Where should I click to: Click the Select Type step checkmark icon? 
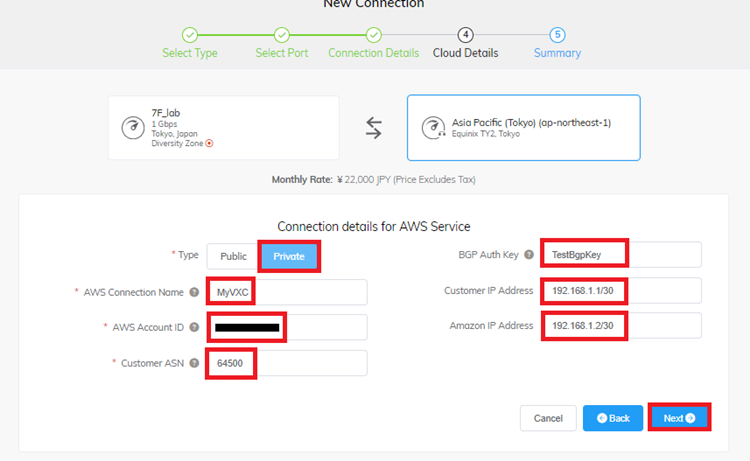click(190, 35)
